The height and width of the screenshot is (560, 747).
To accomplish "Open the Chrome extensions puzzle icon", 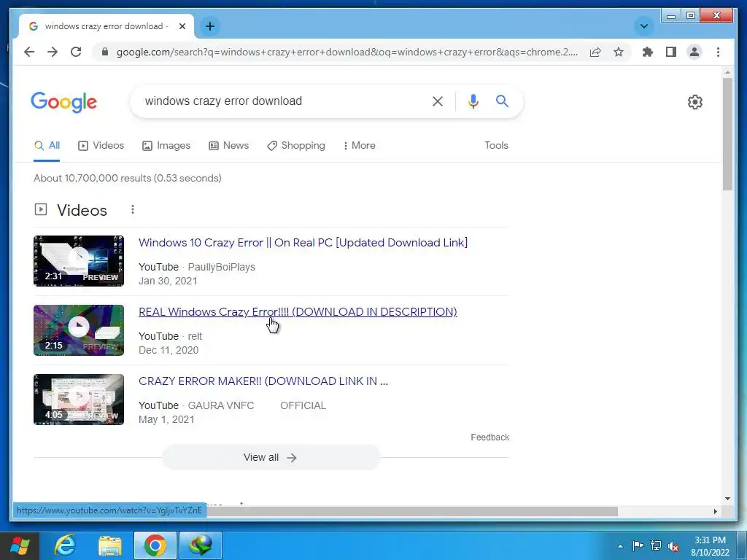I will click(x=648, y=52).
